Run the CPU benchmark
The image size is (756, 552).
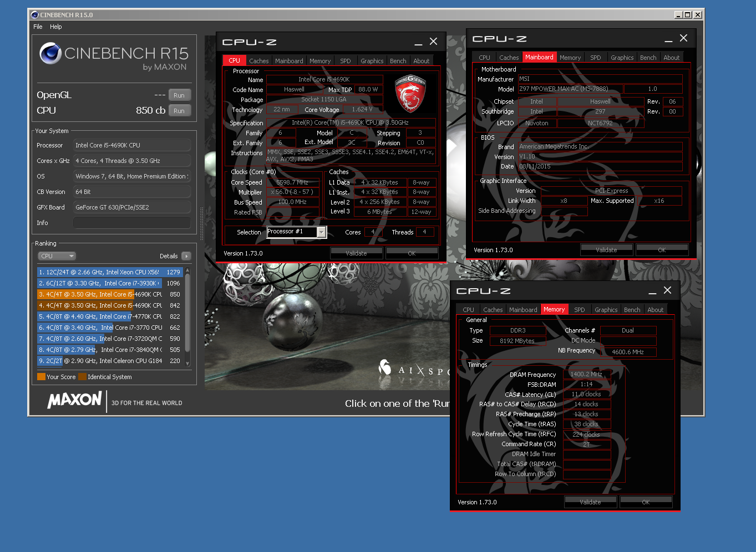point(179,110)
